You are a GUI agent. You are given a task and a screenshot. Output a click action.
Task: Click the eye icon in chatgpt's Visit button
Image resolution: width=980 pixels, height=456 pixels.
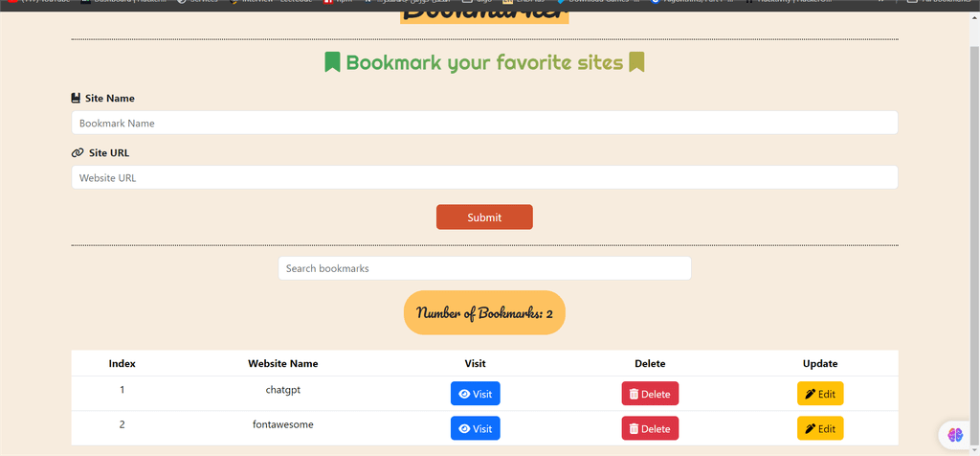point(464,394)
